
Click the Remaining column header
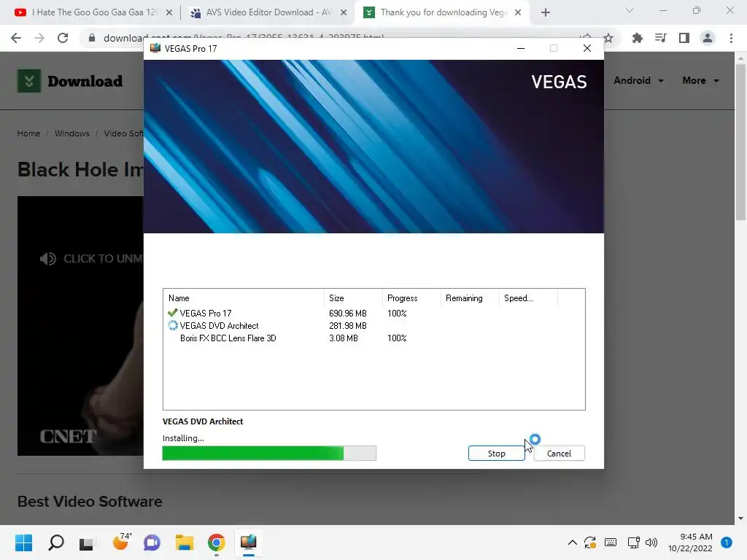[469, 298]
